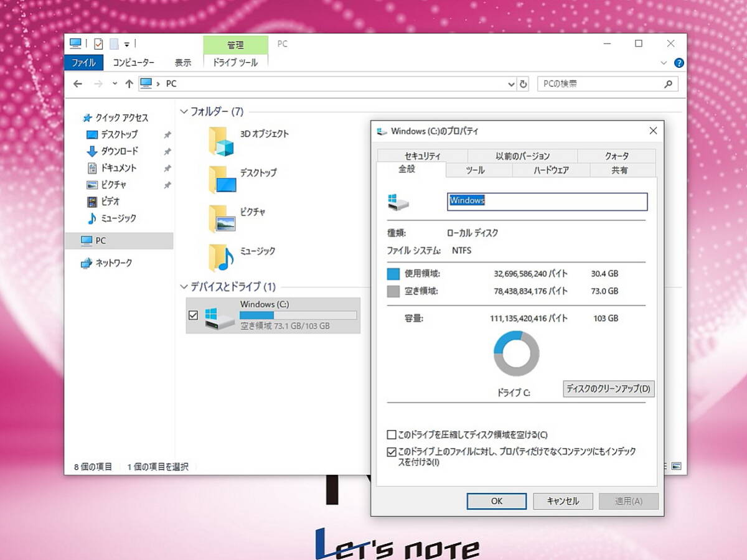
Task: Close the Windows (C:) properties dialog
Action: coord(653,131)
